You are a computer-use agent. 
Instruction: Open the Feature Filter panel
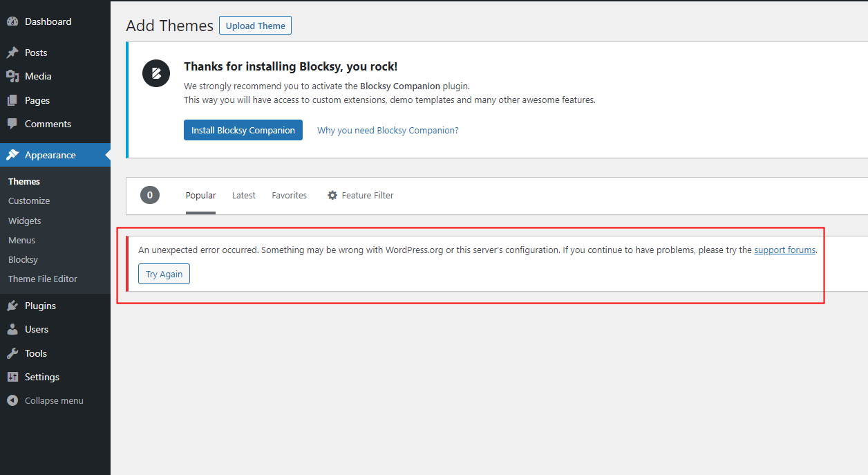click(x=360, y=196)
